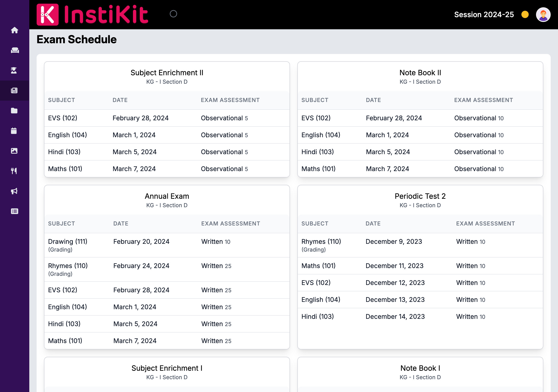Click March 7, 2024 in Note Book II

[387, 169]
